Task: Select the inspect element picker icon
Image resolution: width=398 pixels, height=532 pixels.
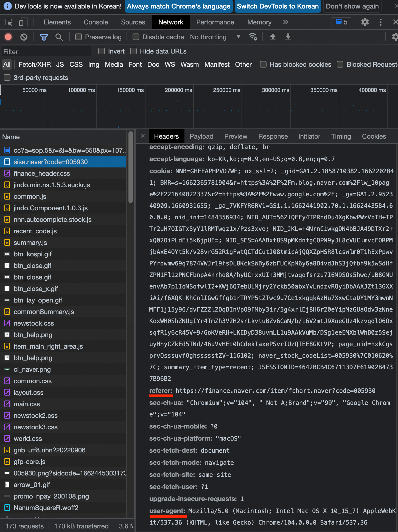Action: [9, 22]
